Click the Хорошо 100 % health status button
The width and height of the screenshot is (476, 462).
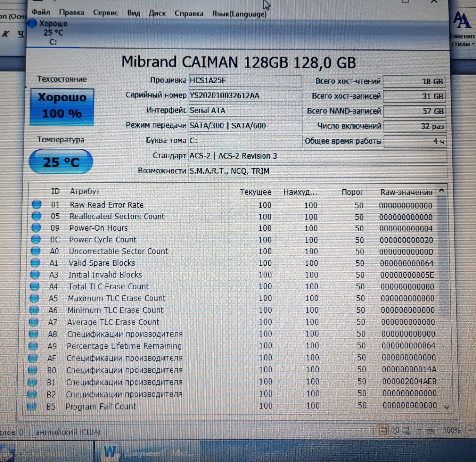[x=62, y=107]
